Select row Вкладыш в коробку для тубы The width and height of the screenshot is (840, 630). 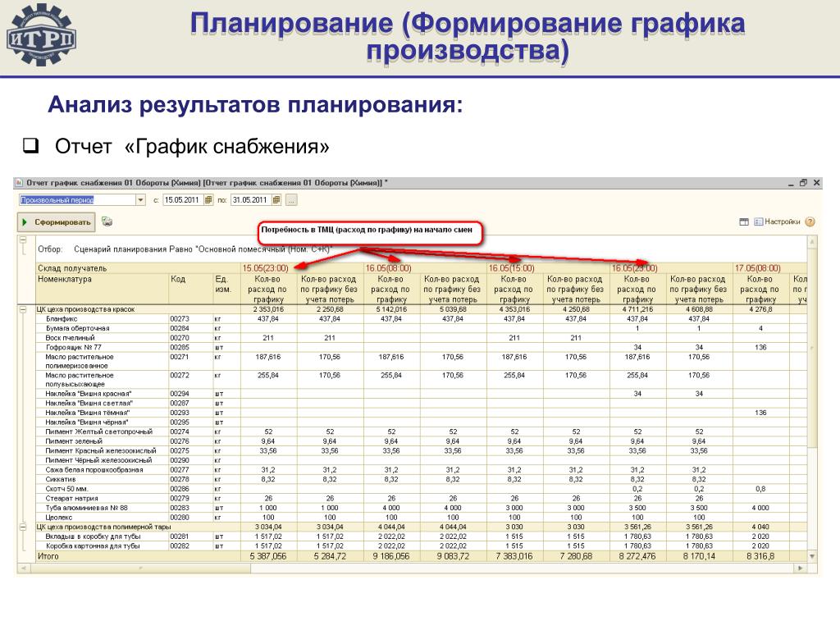[x=94, y=536]
